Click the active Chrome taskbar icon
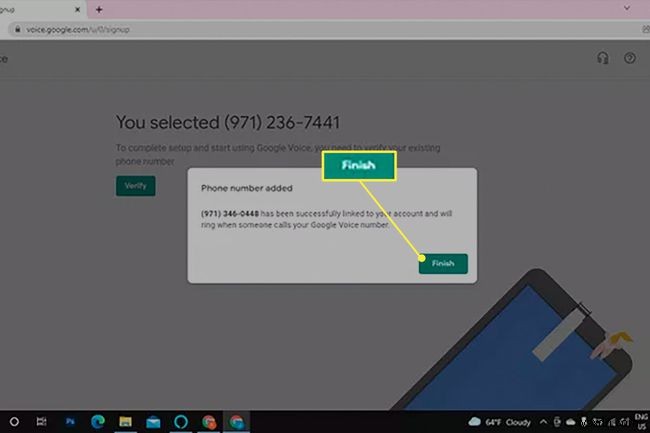 click(x=237, y=422)
